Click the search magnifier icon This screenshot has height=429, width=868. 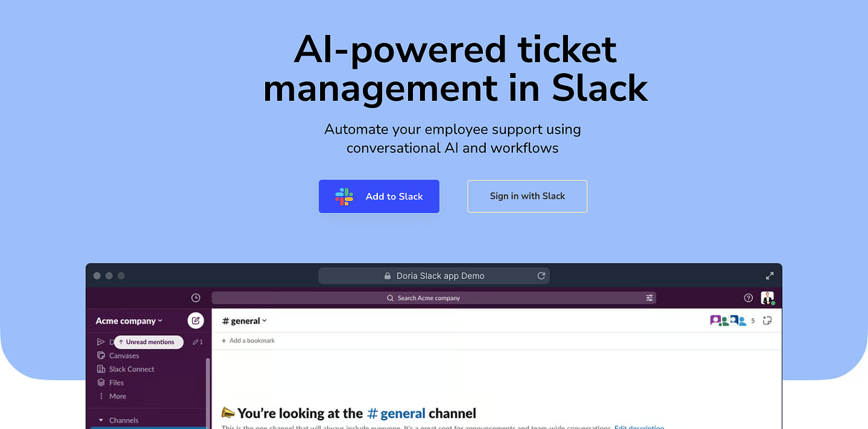coord(390,298)
